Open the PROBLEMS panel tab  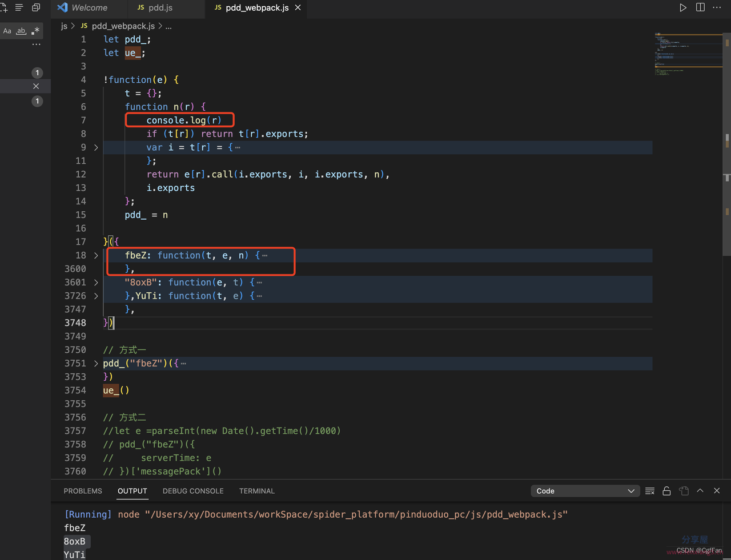[83, 491]
